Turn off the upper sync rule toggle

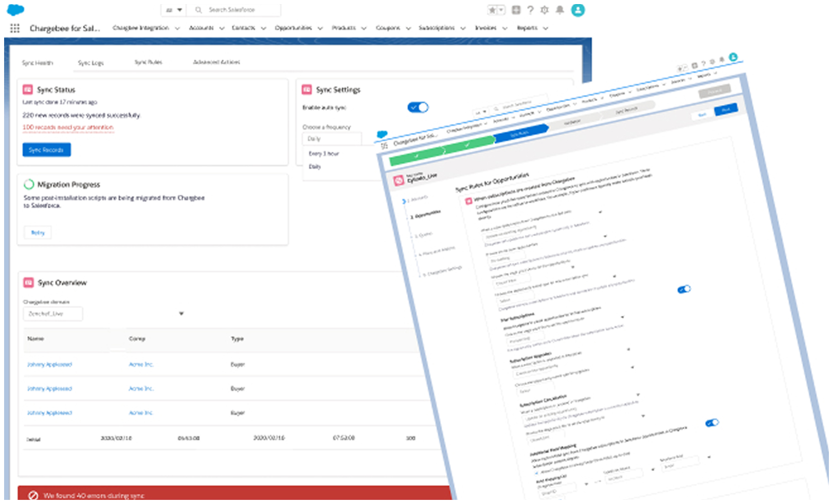(684, 289)
